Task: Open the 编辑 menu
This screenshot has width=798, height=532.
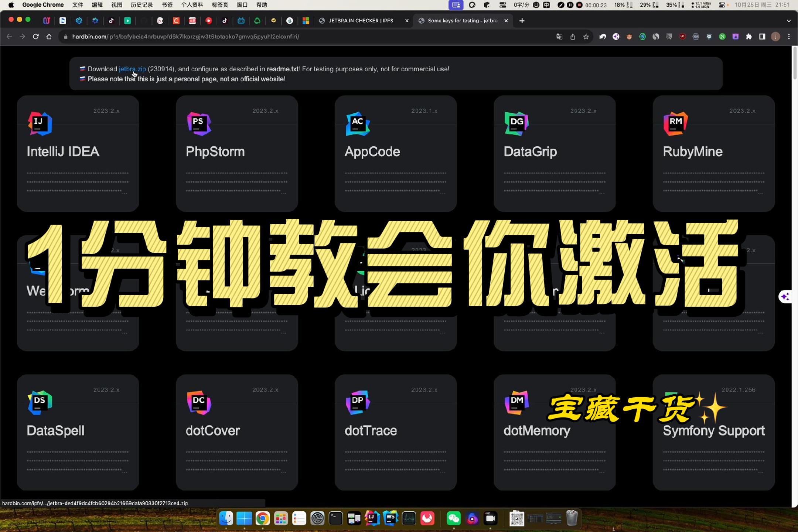Action: point(97,5)
